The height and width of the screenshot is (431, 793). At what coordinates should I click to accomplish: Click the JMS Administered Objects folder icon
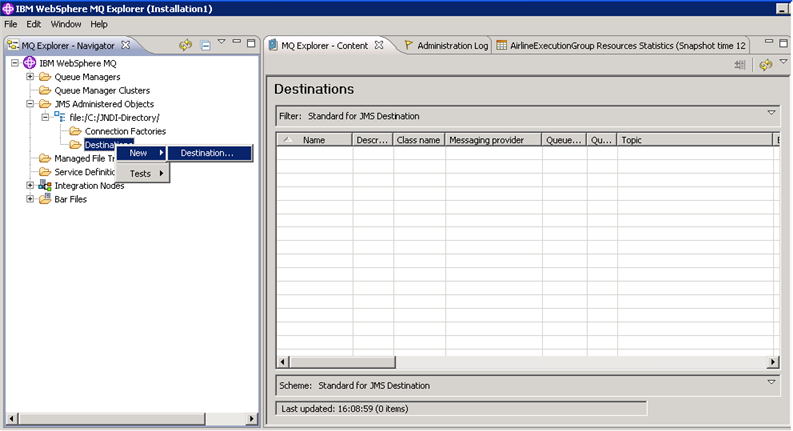pyautogui.click(x=45, y=104)
